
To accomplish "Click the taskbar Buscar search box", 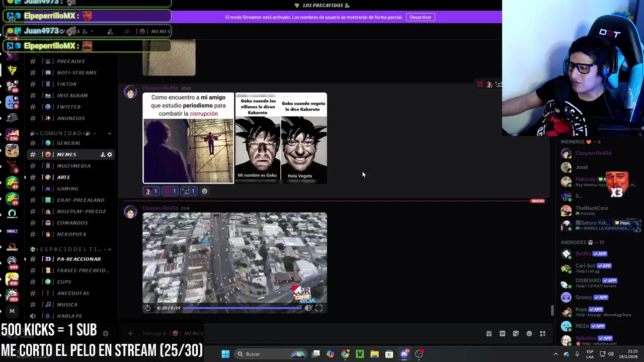I will 271,354.
